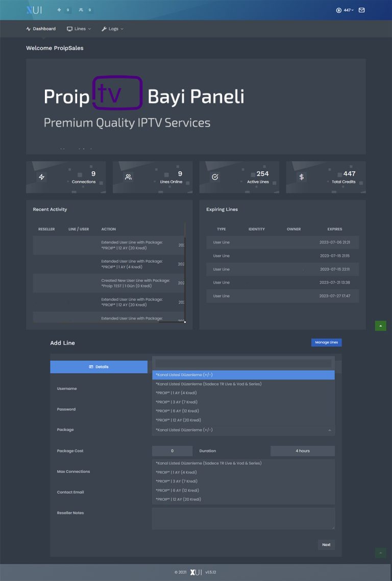Click the ACTION column header
Screen dimensions: 392x581
pos(109,229)
